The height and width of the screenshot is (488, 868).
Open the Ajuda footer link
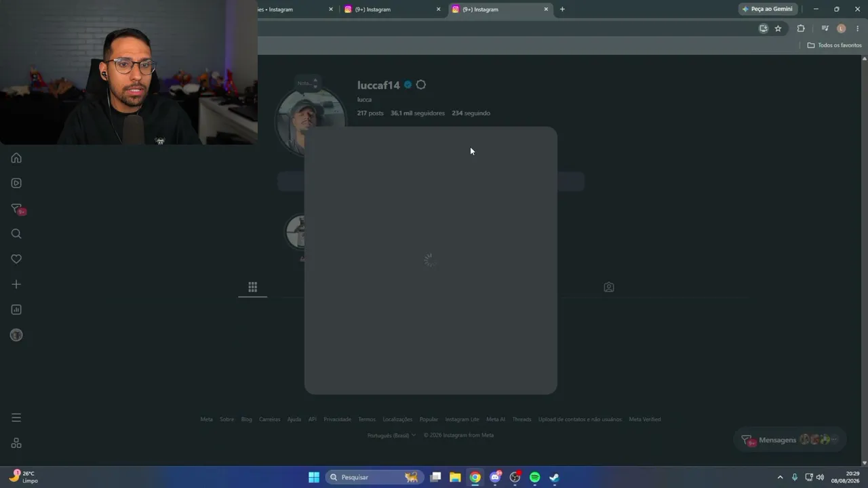point(294,420)
